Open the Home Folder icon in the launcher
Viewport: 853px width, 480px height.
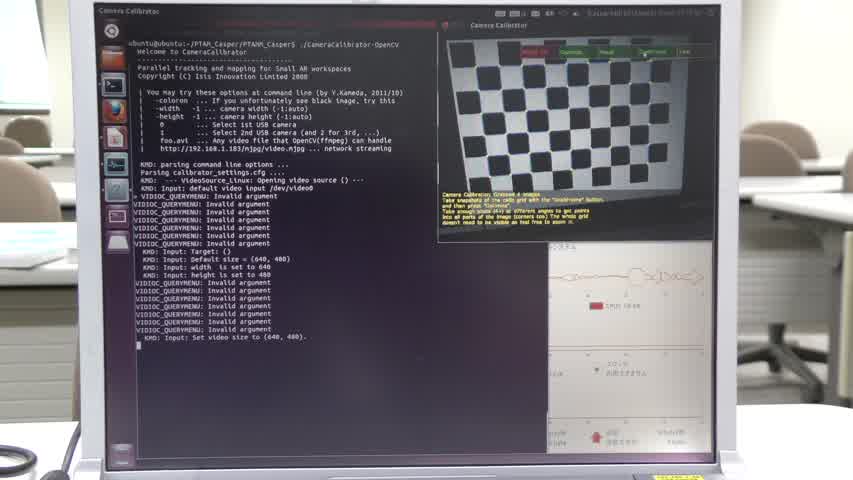pyautogui.click(x=113, y=58)
